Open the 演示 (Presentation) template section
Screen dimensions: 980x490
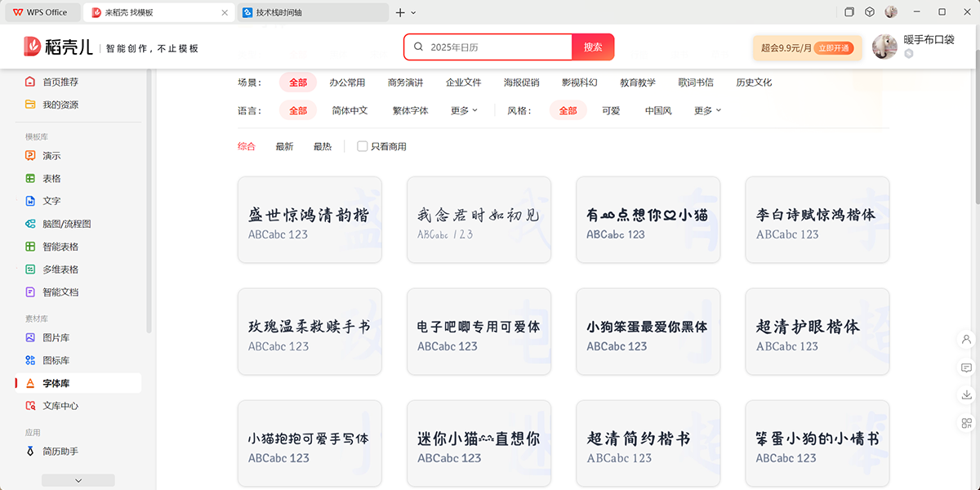pyautogui.click(x=51, y=155)
